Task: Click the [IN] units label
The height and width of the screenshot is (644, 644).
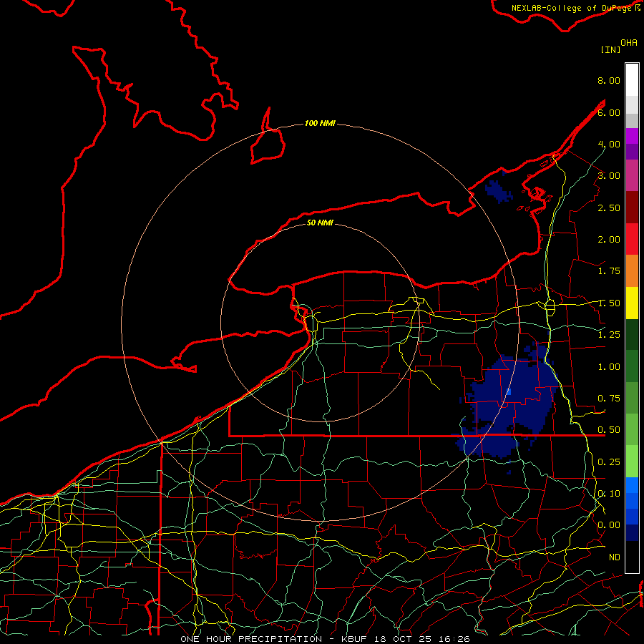Action: click(611, 49)
